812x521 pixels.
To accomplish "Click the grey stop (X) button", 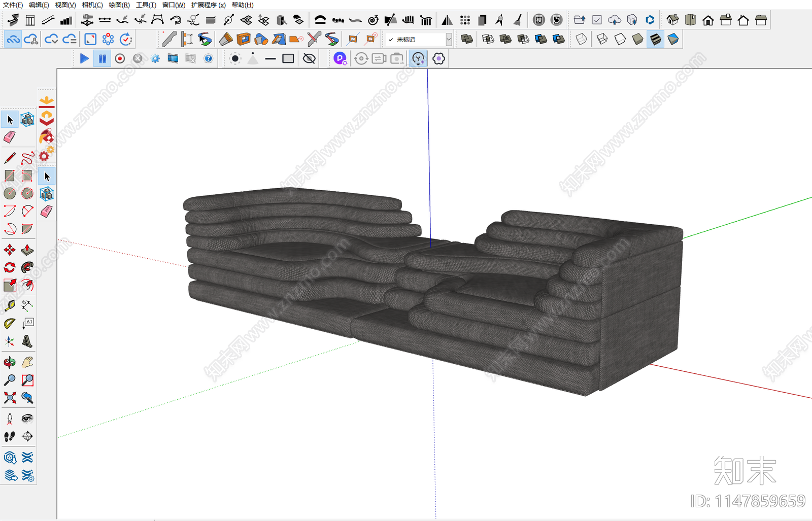I will (138, 59).
